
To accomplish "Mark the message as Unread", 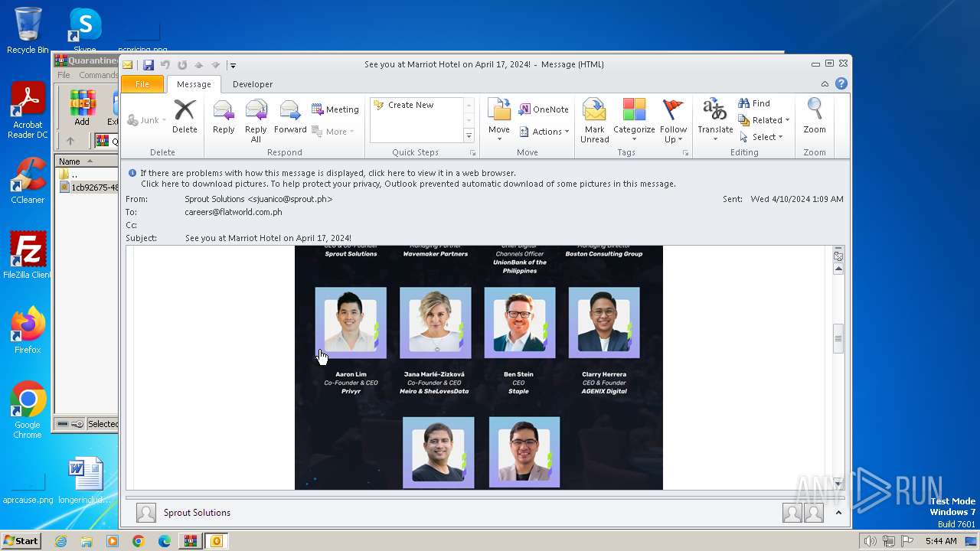I will coord(594,121).
